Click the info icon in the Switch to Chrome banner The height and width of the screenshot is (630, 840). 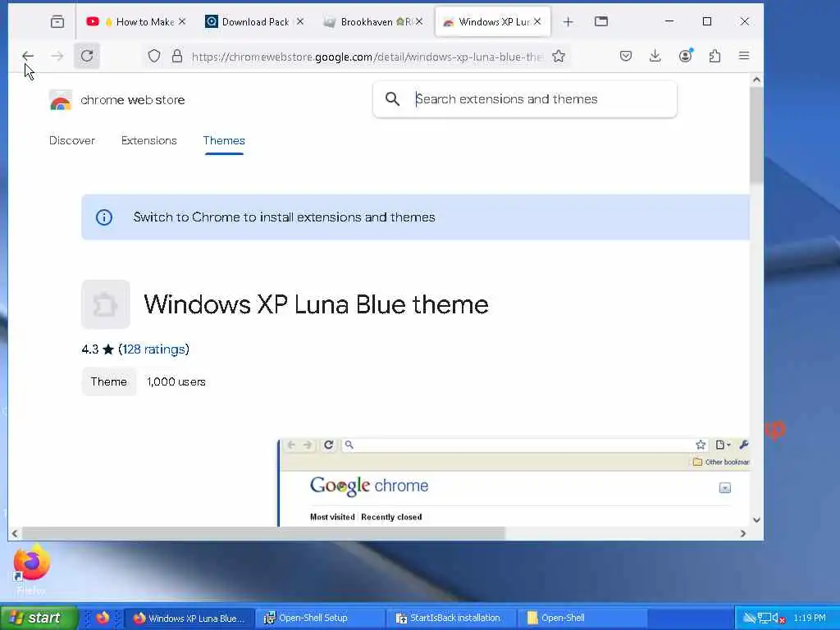point(104,217)
